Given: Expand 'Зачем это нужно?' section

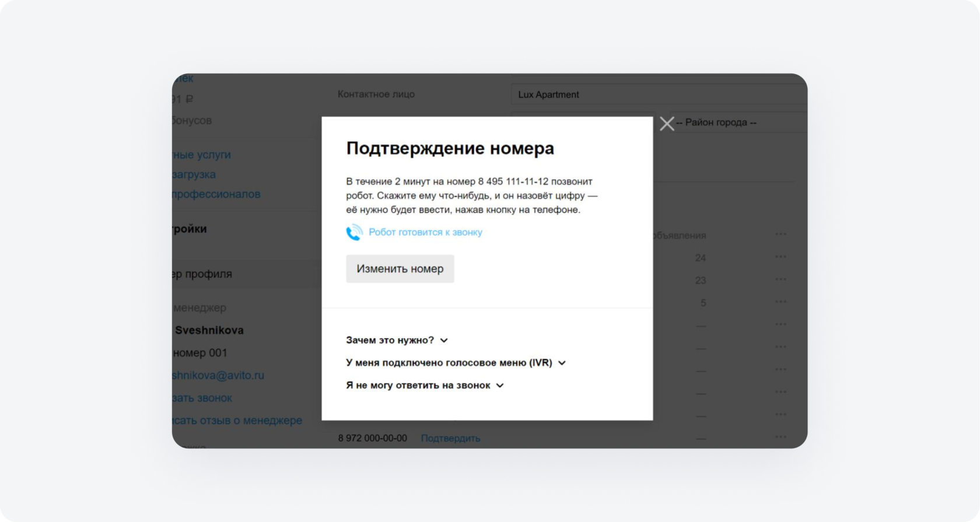Looking at the screenshot, I should [397, 340].
